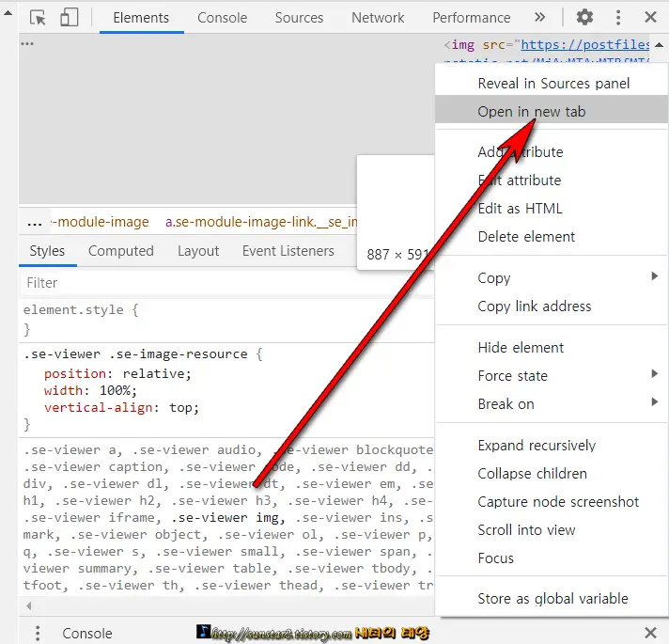Choose Reveal in Sources panel
The height and width of the screenshot is (644, 669).
(553, 84)
